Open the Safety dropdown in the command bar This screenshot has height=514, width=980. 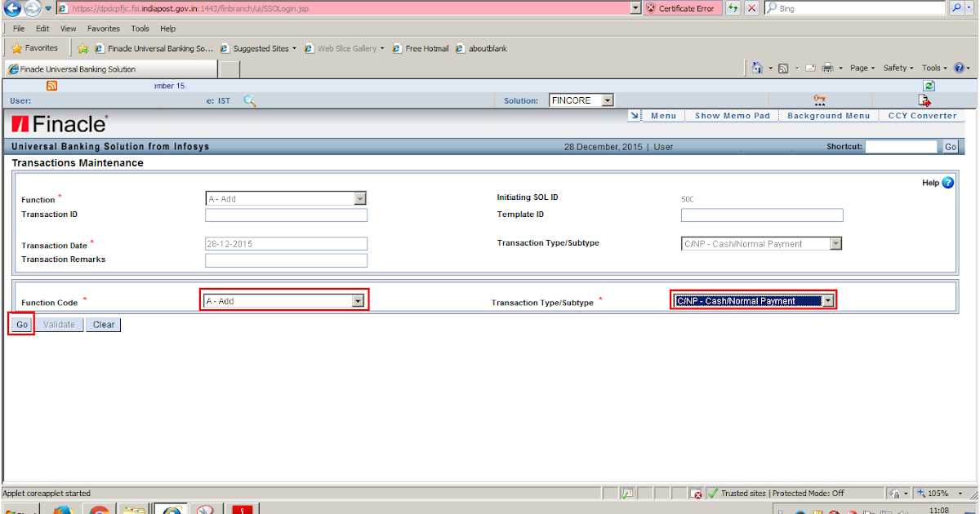coord(897,68)
